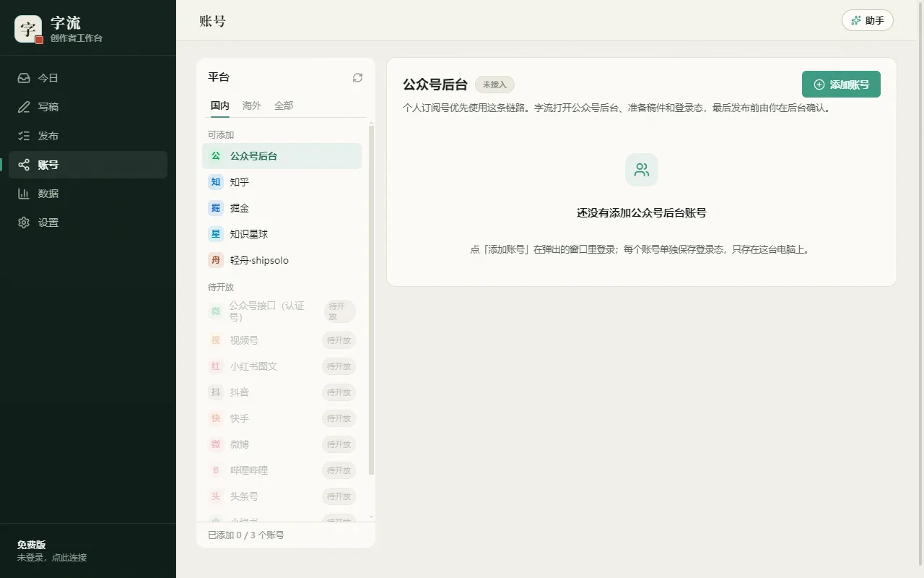Show the 全部 platforms tab
The width and height of the screenshot is (924, 578).
pos(284,105)
